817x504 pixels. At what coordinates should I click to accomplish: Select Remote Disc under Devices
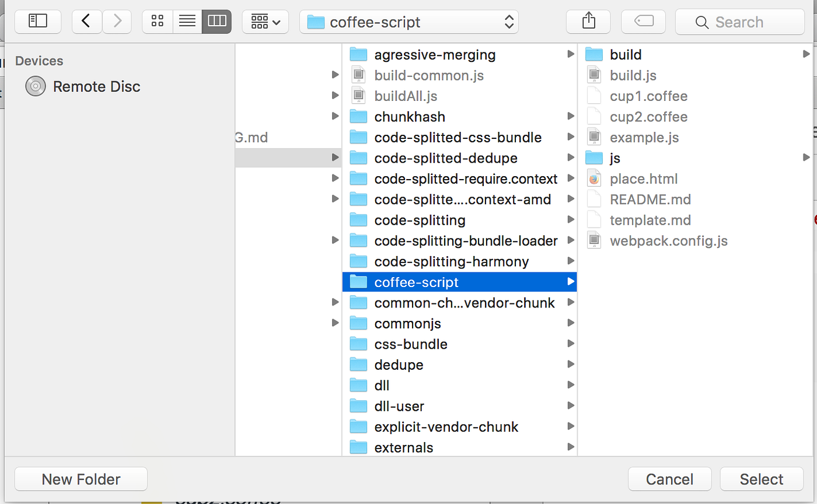pos(96,86)
